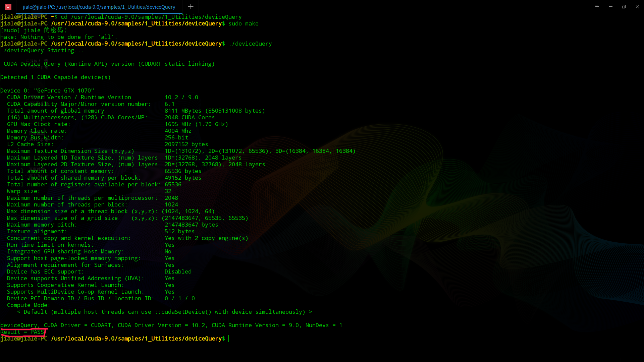Click the '8111 MBytes' global memory value
Viewport: 644px width, 362px height.
pos(183,111)
